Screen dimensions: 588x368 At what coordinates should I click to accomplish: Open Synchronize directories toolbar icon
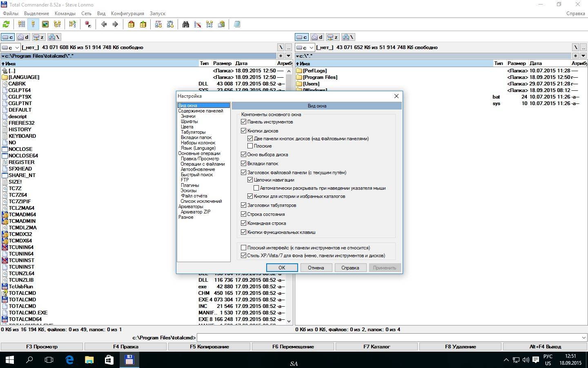tap(209, 25)
